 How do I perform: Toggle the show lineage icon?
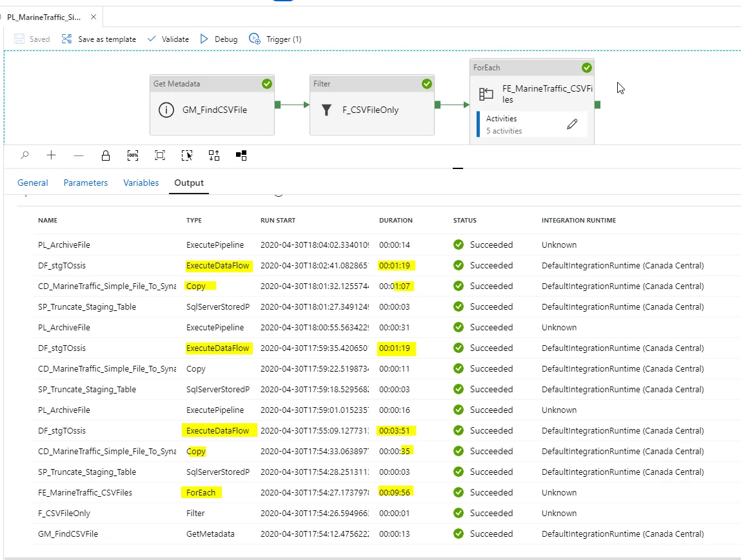pos(241,155)
